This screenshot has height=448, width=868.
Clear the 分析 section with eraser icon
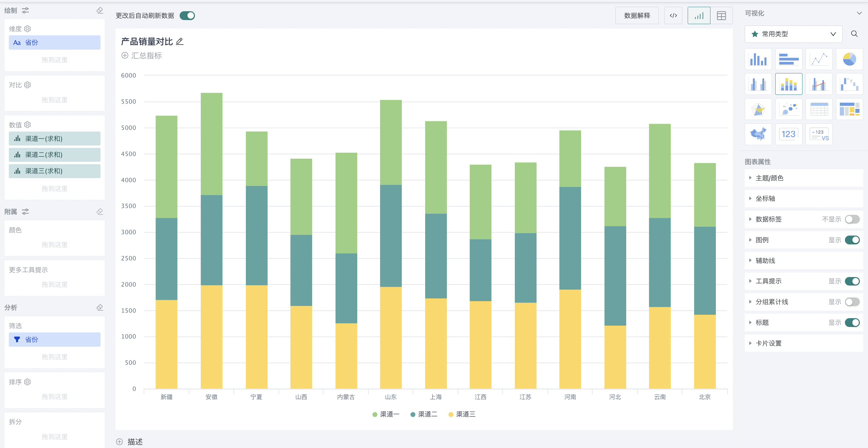[x=100, y=307]
